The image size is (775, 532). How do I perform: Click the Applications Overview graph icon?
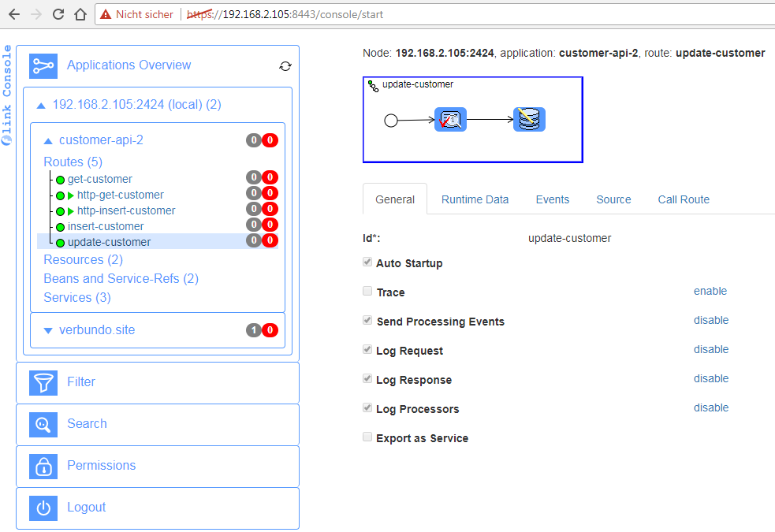click(x=43, y=65)
